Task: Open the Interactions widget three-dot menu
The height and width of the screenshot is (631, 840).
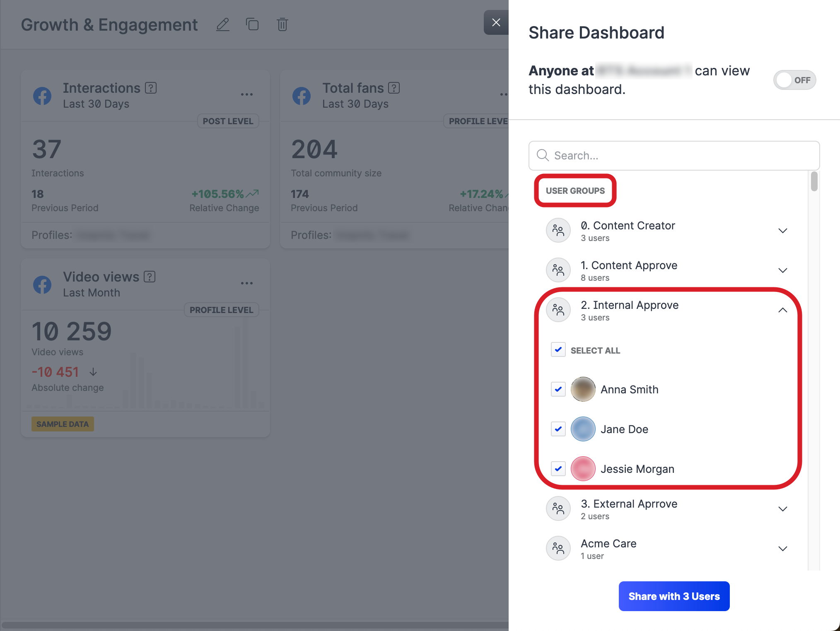Action: point(246,95)
